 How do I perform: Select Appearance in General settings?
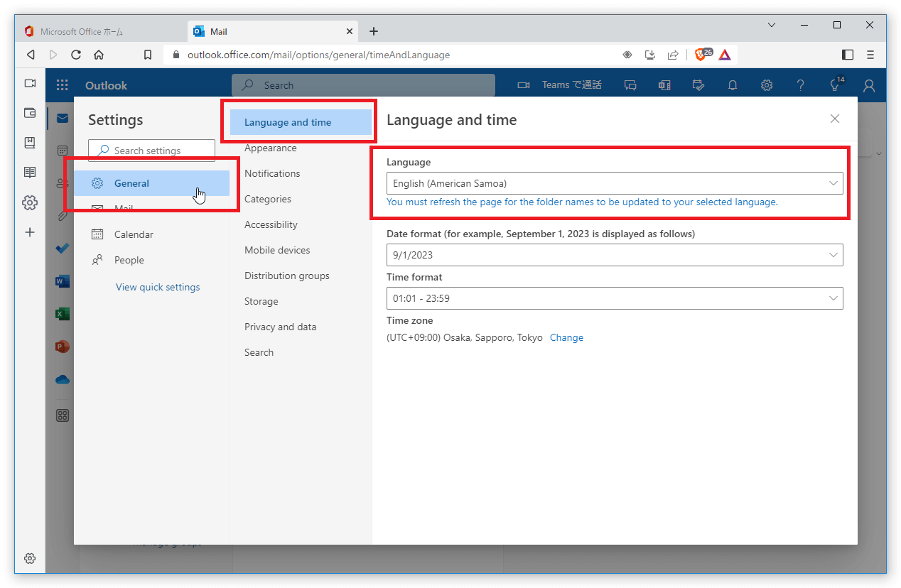coord(271,148)
